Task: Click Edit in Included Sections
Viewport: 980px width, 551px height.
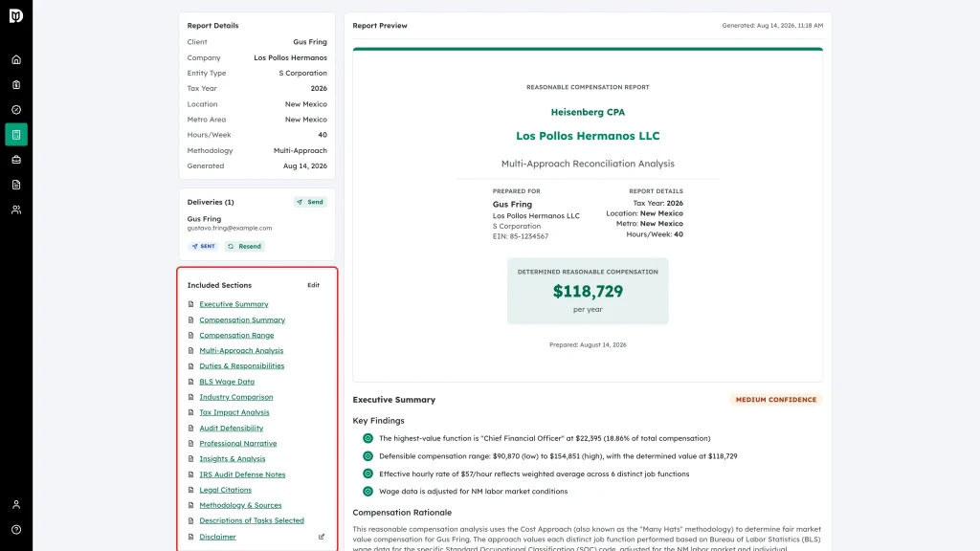Action: (313, 285)
